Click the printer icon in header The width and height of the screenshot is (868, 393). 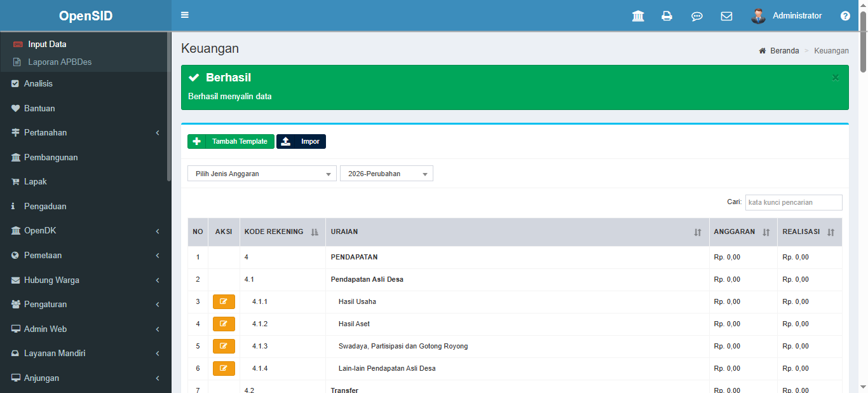[667, 16]
